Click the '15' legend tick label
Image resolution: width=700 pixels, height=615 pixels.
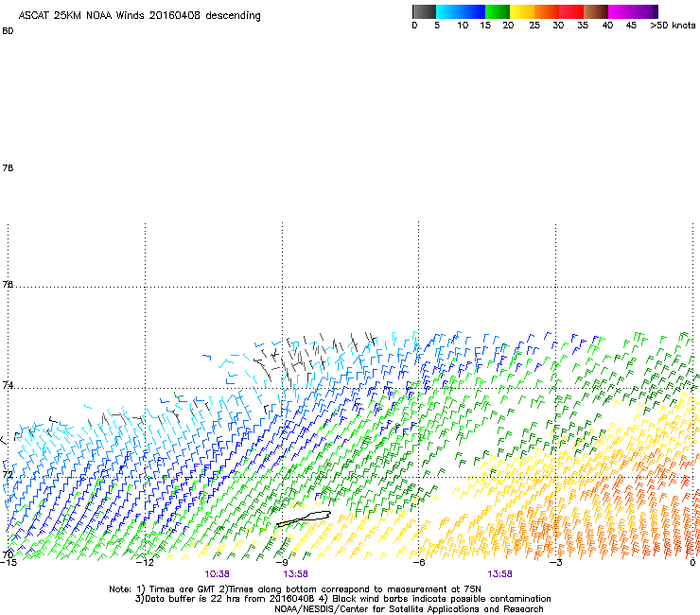coord(485,26)
